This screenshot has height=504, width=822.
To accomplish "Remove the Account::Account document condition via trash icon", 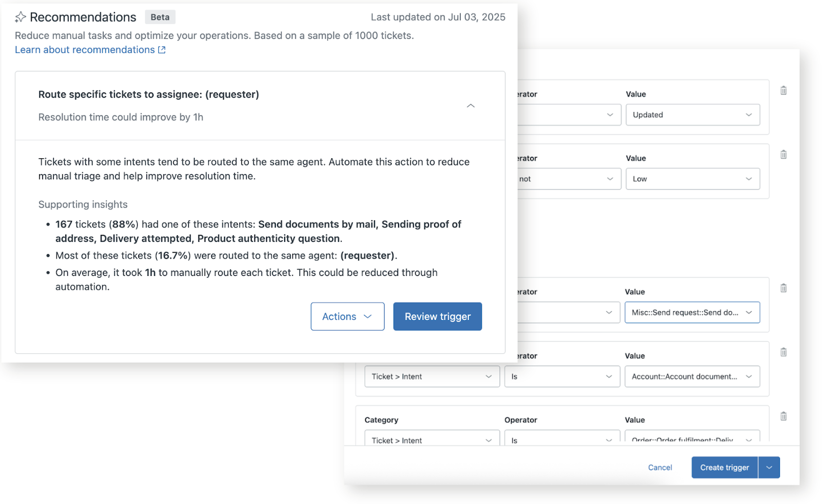I will click(x=783, y=352).
